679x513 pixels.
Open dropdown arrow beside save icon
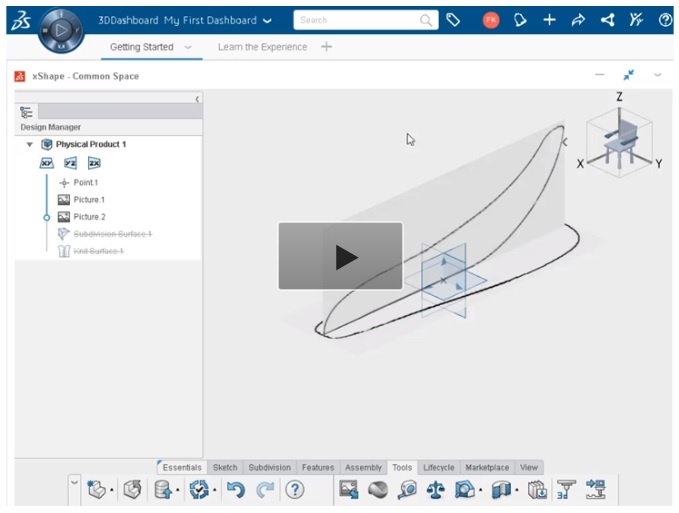pyautogui.click(x=178, y=490)
